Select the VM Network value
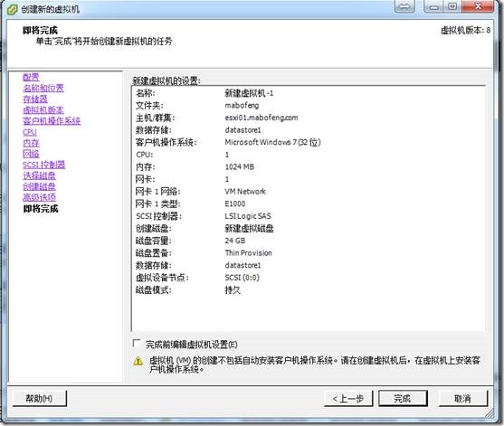This screenshot has height=426, width=504. [x=245, y=192]
